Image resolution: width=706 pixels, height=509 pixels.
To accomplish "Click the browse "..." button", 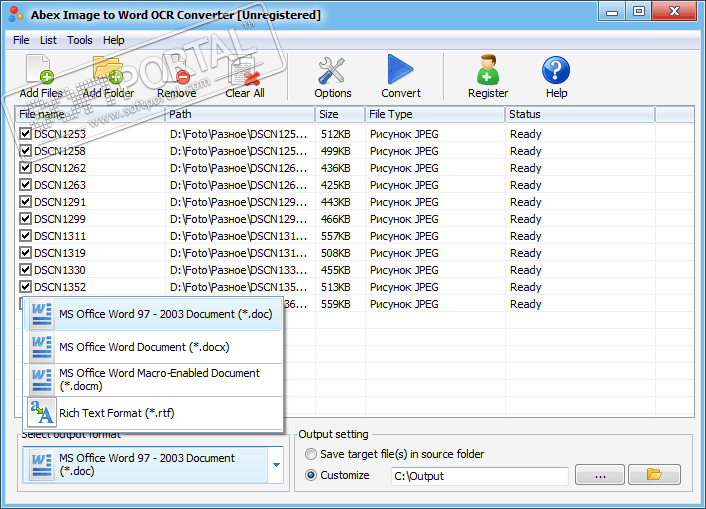I will (600, 474).
